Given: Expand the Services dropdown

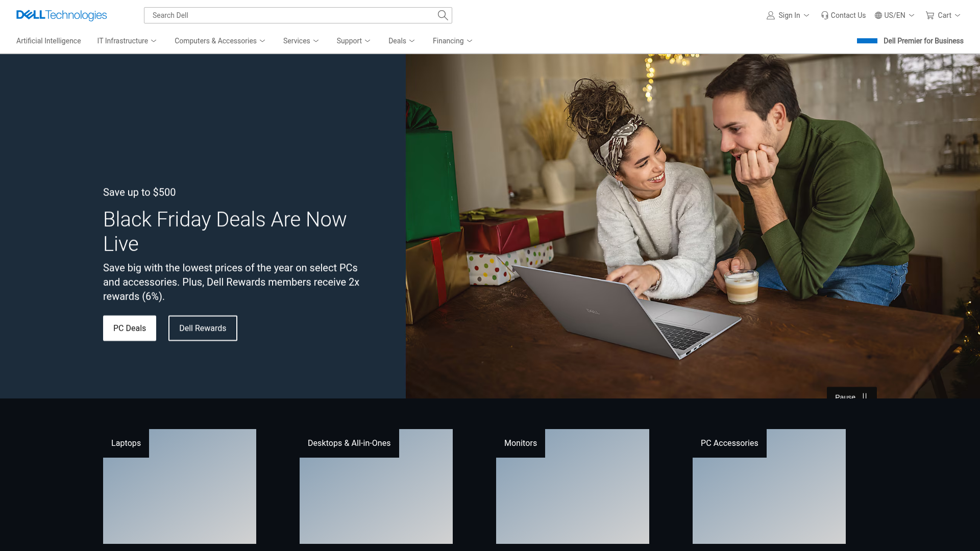Looking at the screenshot, I should pyautogui.click(x=301, y=41).
